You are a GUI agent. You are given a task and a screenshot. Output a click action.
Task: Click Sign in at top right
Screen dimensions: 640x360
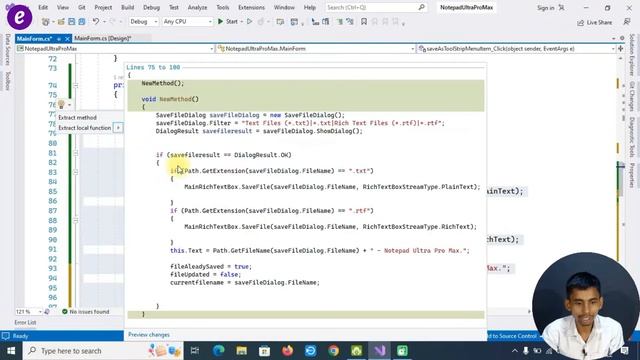545,8
